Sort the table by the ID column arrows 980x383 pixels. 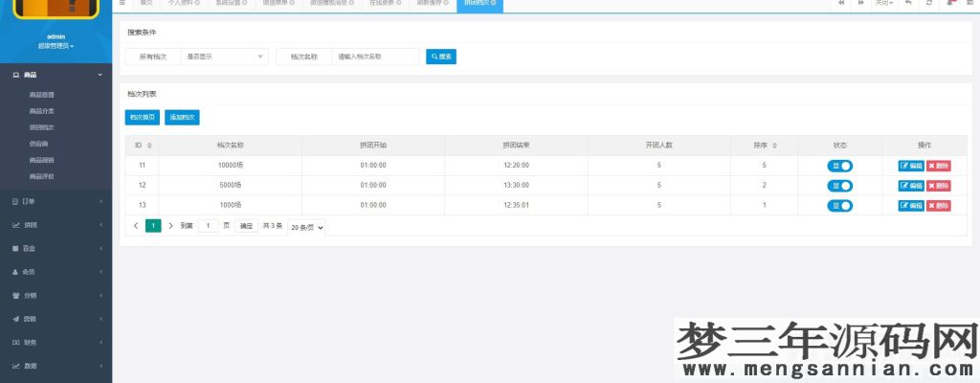149,146
